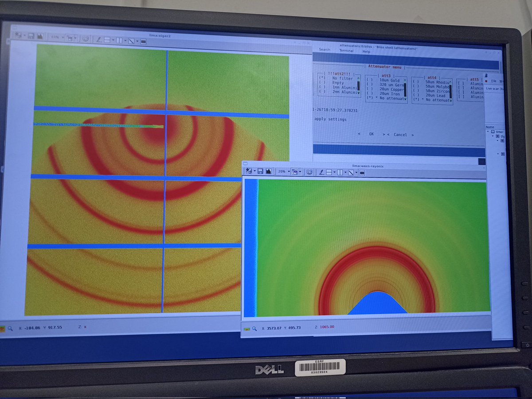The image size is (532, 399).
Task: Click fit-to-window icon in waxs-rayonix toolbar
Action: point(294,171)
